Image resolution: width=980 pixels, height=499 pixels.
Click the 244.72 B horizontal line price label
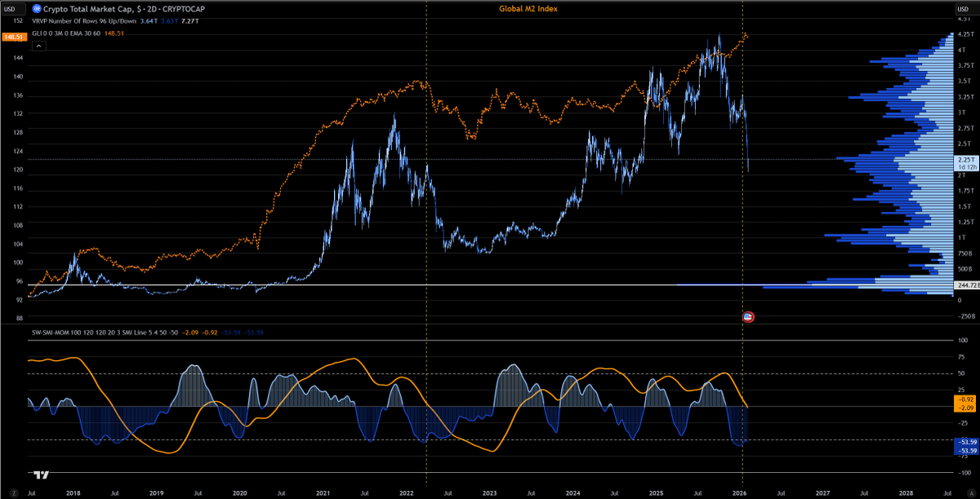(965, 285)
